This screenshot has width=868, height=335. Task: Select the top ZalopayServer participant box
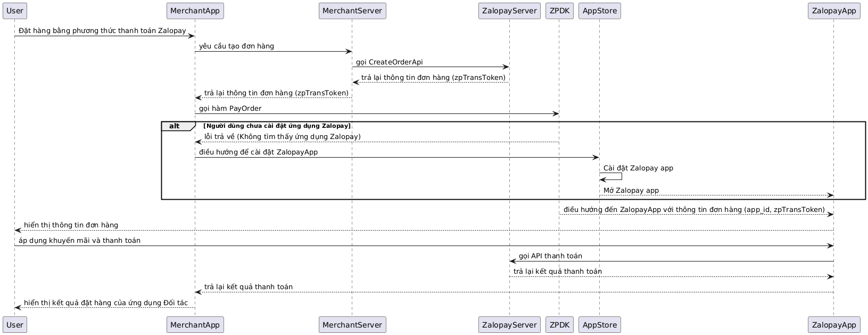point(509,11)
